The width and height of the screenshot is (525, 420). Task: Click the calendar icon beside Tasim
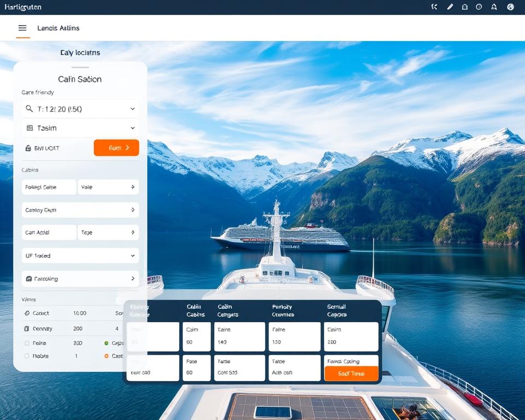[x=30, y=128]
